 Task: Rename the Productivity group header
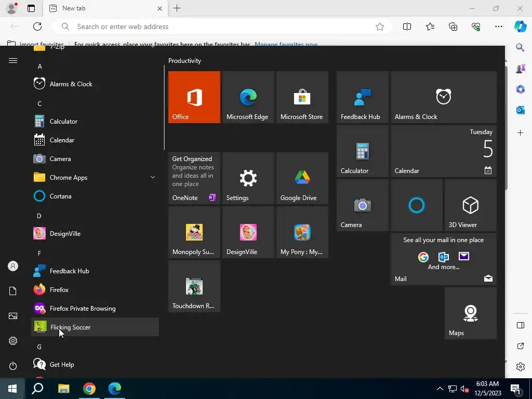point(184,61)
